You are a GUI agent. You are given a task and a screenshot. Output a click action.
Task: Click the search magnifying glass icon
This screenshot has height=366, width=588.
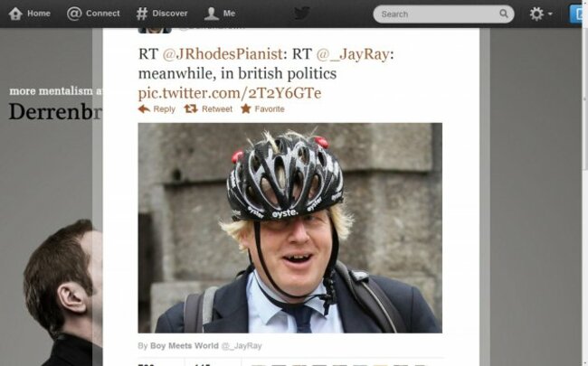(504, 14)
